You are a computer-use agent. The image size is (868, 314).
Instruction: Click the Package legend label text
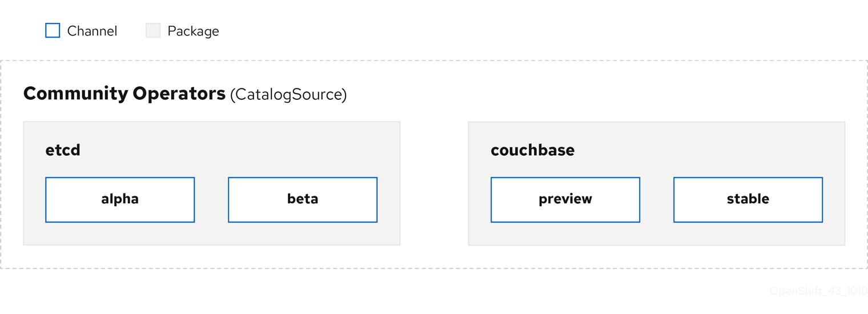point(193,31)
